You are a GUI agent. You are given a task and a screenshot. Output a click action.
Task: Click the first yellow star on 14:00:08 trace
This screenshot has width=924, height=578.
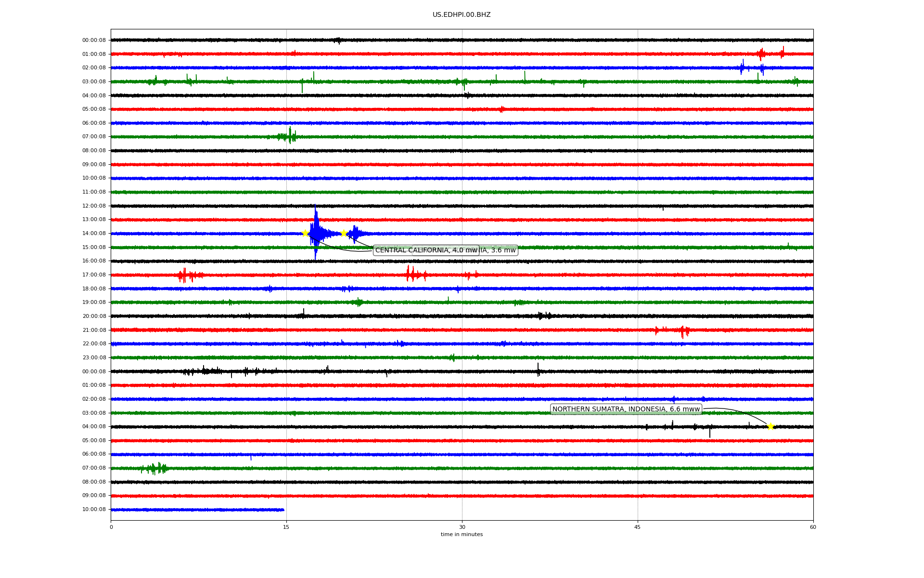[305, 233]
